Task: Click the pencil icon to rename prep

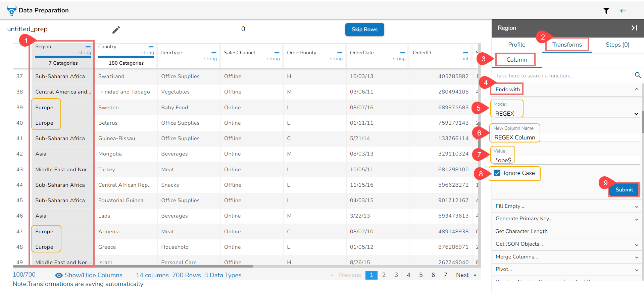Action: click(116, 30)
